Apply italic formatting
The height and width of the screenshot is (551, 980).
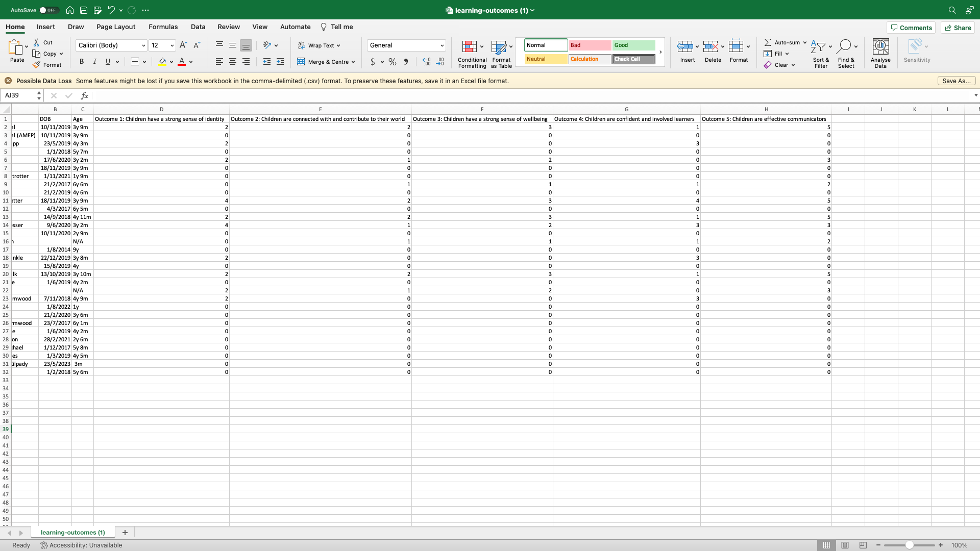[x=94, y=61]
